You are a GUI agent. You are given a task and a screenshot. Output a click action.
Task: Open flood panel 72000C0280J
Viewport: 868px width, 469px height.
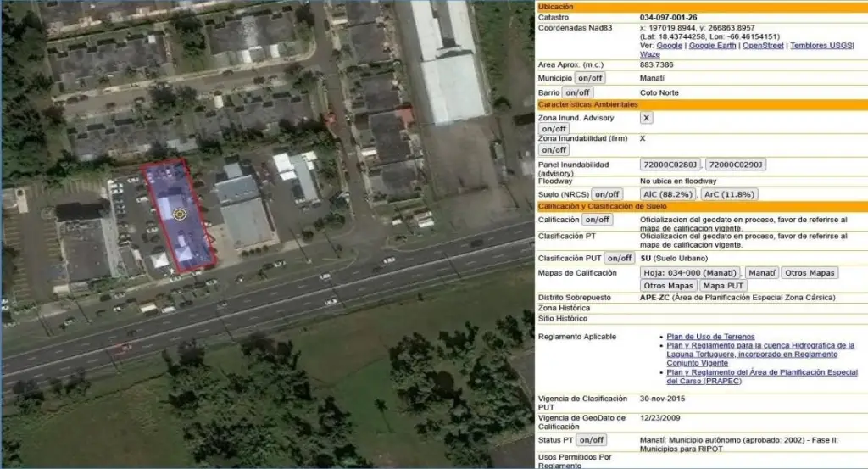click(670, 165)
